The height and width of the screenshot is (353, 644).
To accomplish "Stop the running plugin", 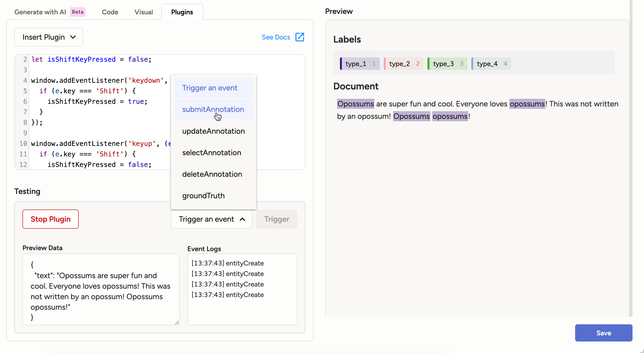I will click(50, 219).
